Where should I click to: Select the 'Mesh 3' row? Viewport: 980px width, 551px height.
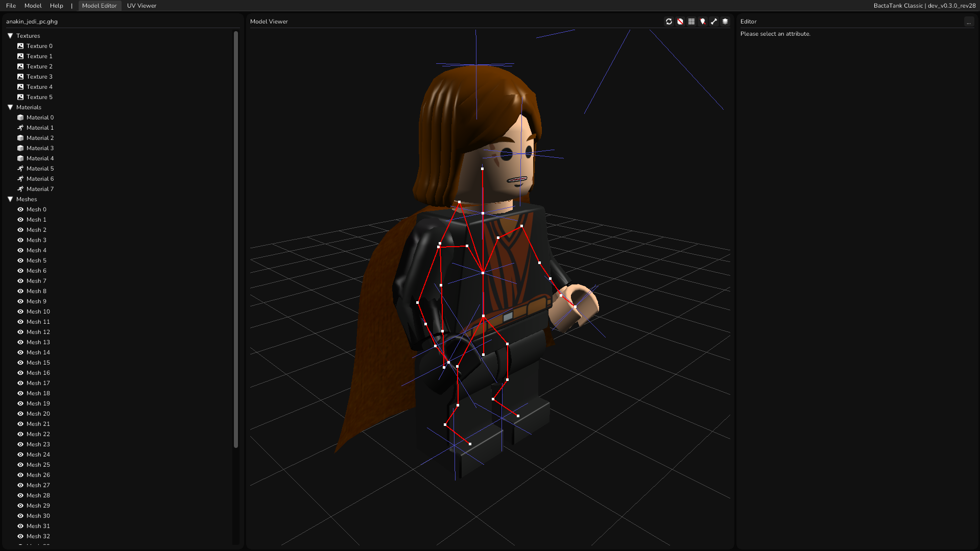pyautogui.click(x=117, y=240)
